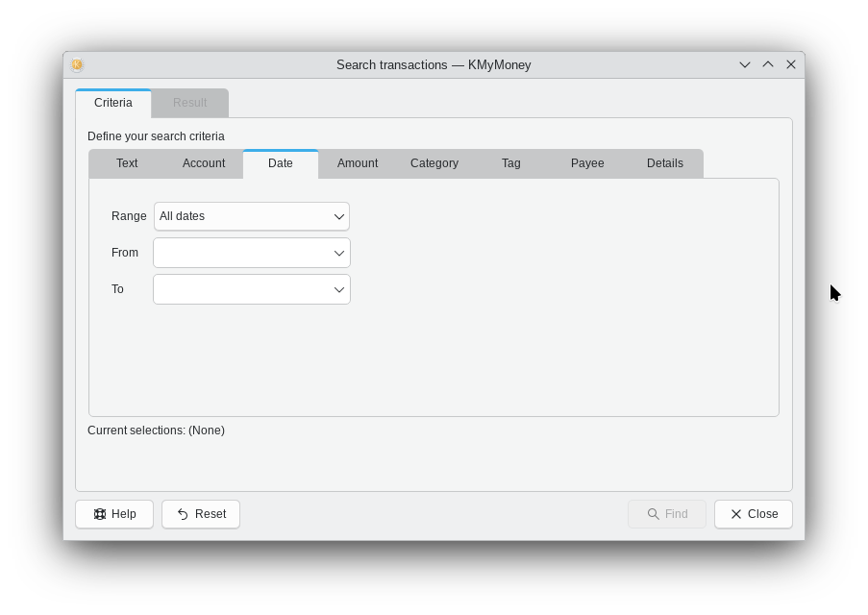Click the KMyMoney app icon in title bar
The height and width of the screenshot is (615, 868).
pos(77,65)
